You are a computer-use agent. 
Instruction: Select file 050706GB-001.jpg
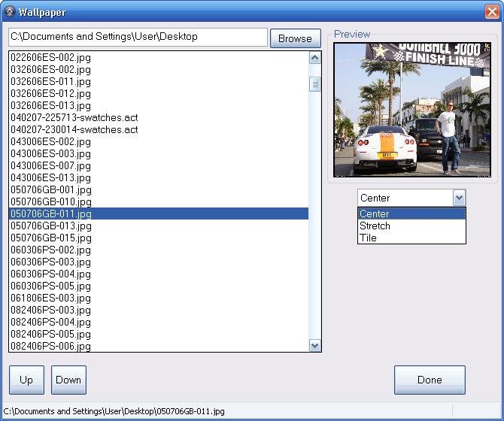tap(159, 189)
